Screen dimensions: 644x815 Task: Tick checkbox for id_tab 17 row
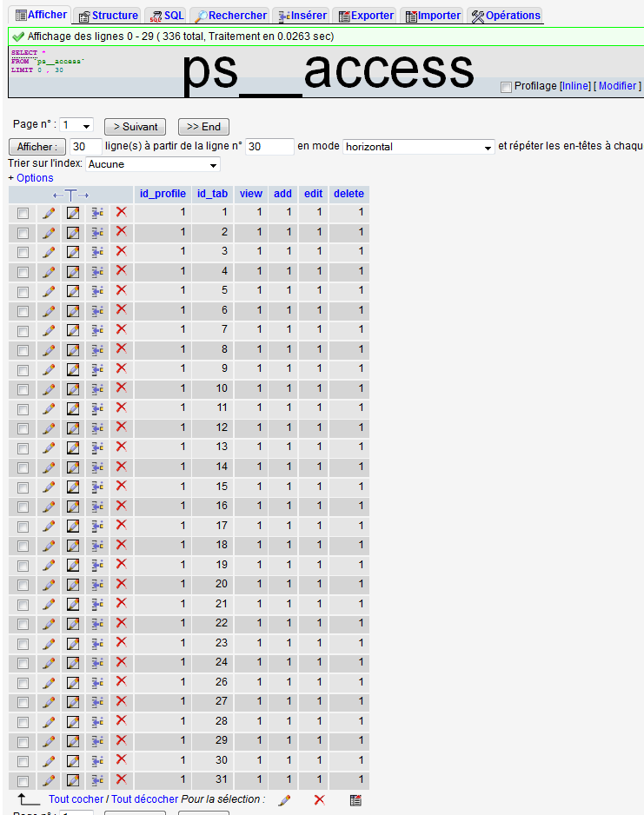click(23, 526)
